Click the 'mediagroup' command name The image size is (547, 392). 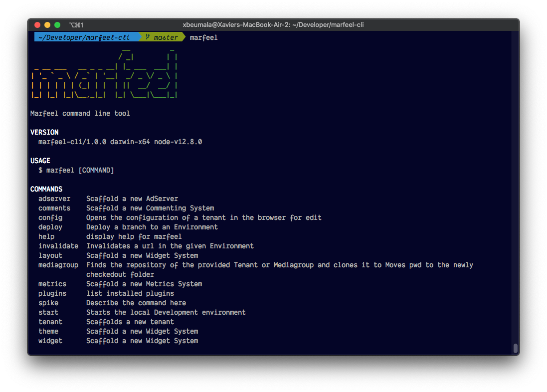coord(58,265)
